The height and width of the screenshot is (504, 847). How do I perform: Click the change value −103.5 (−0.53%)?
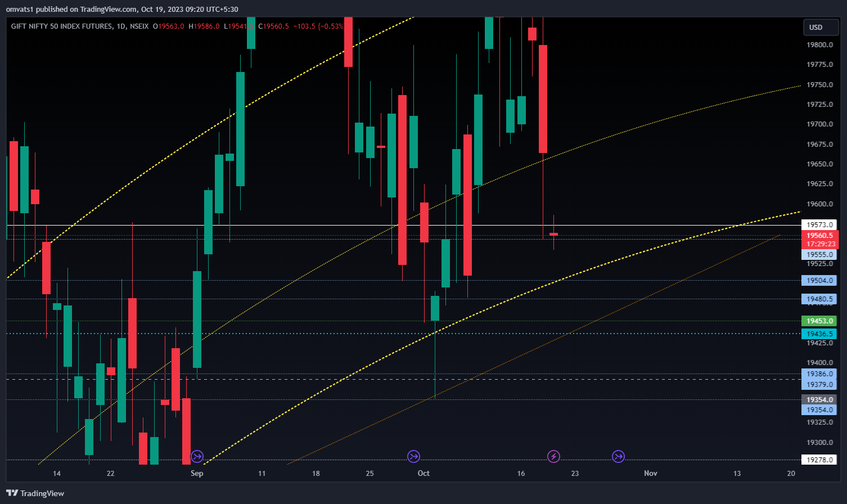click(318, 26)
